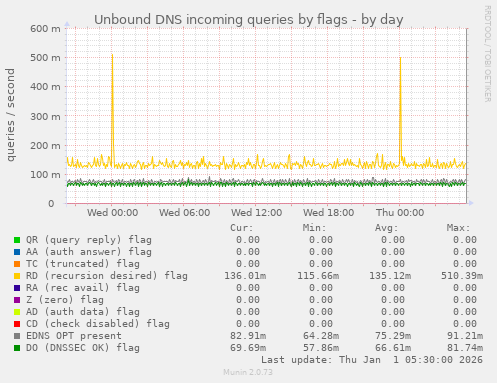This screenshot has width=497, height=383.
Task: Click the '300 m' y-axis label
Action: (x=46, y=116)
